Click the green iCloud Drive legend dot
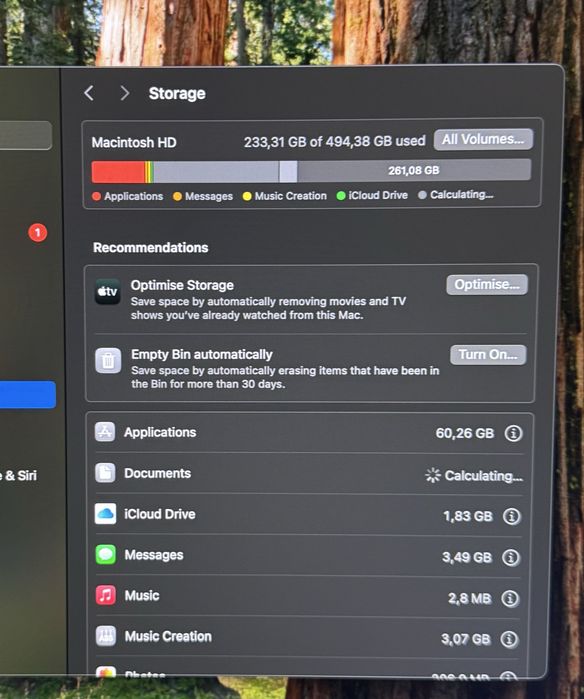584x699 pixels. (x=341, y=196)
